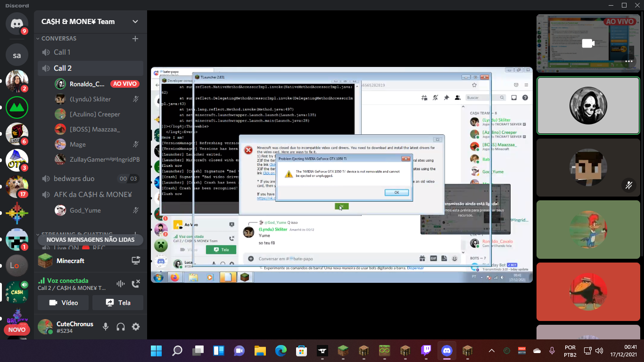
Task: Open the gray "Lo" server icon
Action: (x=17, y=265)
